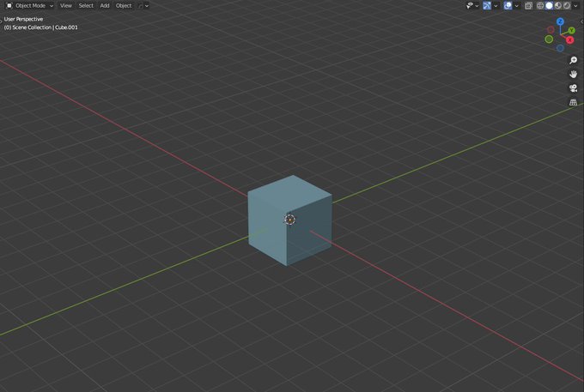Open the Add menu
This screenshot has height=392, width=584.
[105, 6]
